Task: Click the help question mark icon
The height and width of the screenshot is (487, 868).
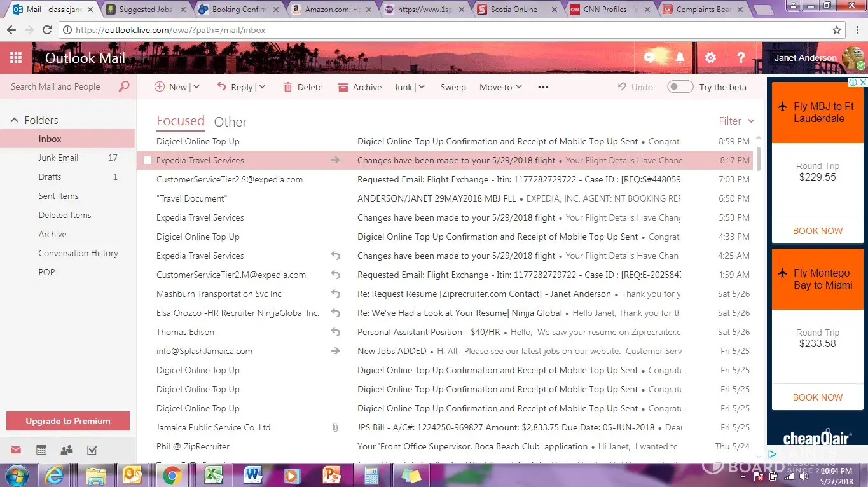Action: click(x=741, y=58)
